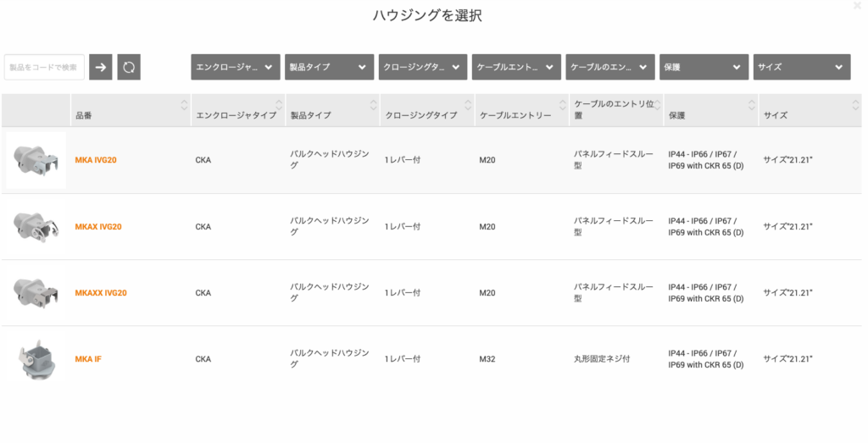
Task: Expand the クロージングタ filter dropdown
Action: coord(423,67)
